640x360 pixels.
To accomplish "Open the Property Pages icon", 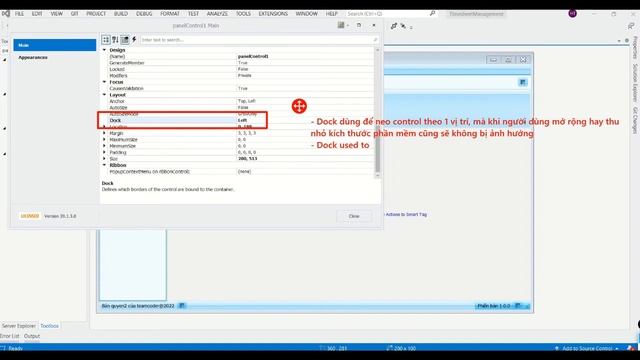I will click(124, 40).
